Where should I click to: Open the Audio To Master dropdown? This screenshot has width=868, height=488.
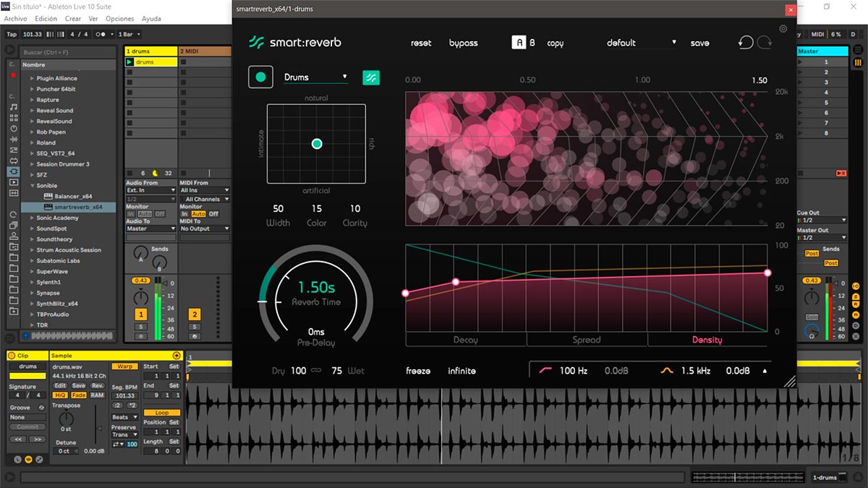tap(151, 228)
